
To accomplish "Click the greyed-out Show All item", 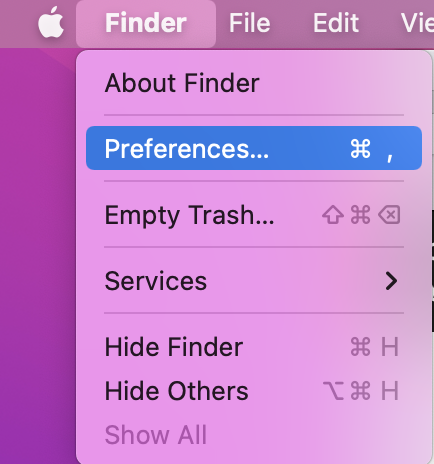I will 156,435.
